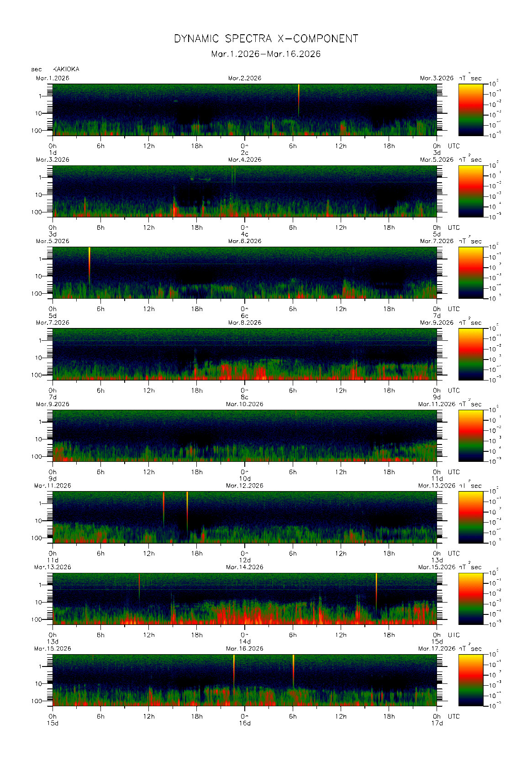The width and height of the screenshot is (532, 767).
Task: Click the colorbar beside the sixth spectrogram
Action: coord(470,517)
